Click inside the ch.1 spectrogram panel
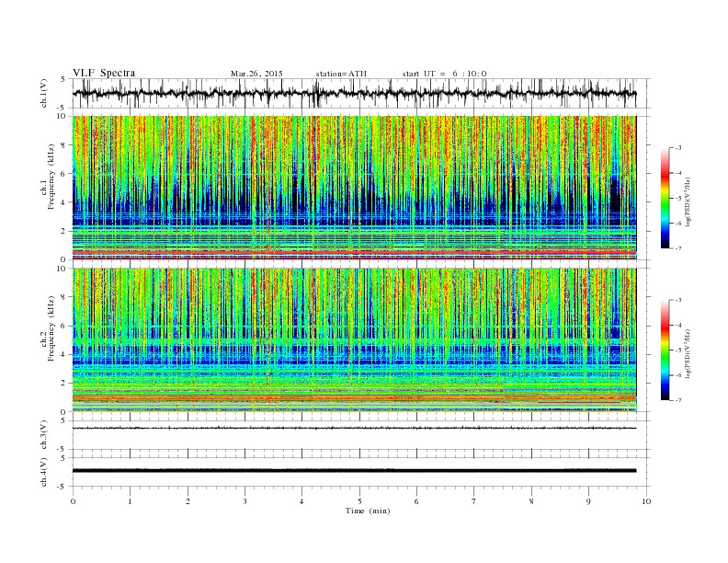Image resolution: width=728 pixels, height=563 pixels. tap(354, 188)
